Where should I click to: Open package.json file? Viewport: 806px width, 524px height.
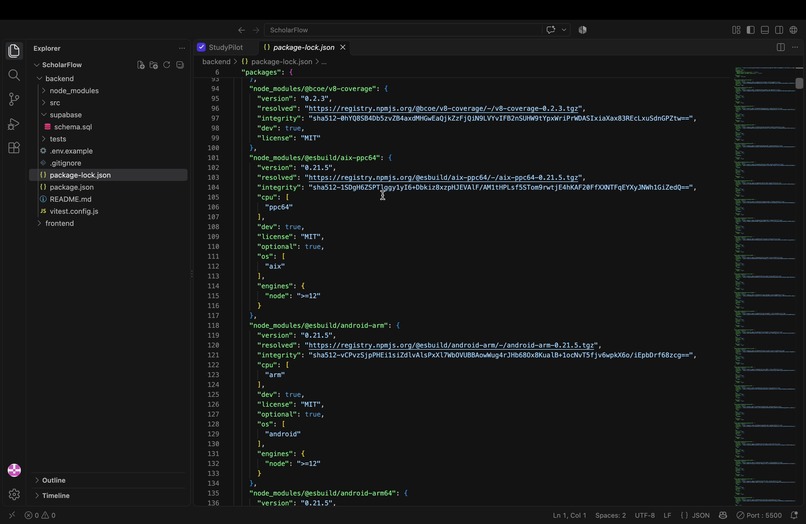71,187
